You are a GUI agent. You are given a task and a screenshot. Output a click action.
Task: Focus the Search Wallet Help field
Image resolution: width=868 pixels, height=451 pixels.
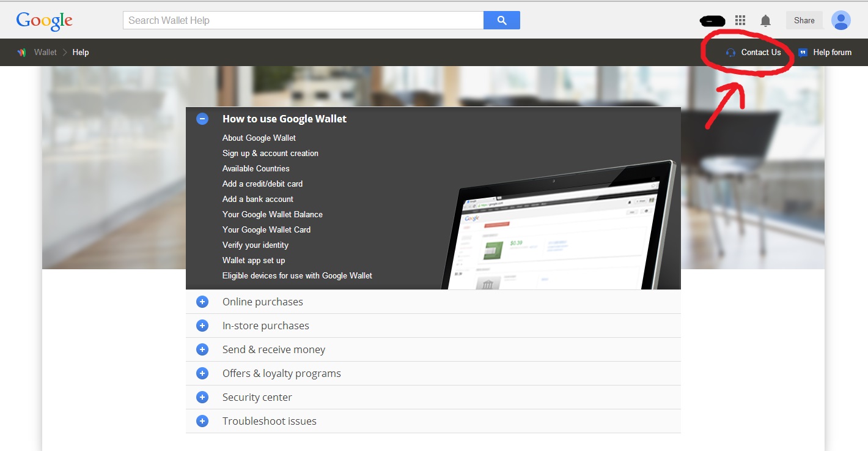(x=303, y=20)
